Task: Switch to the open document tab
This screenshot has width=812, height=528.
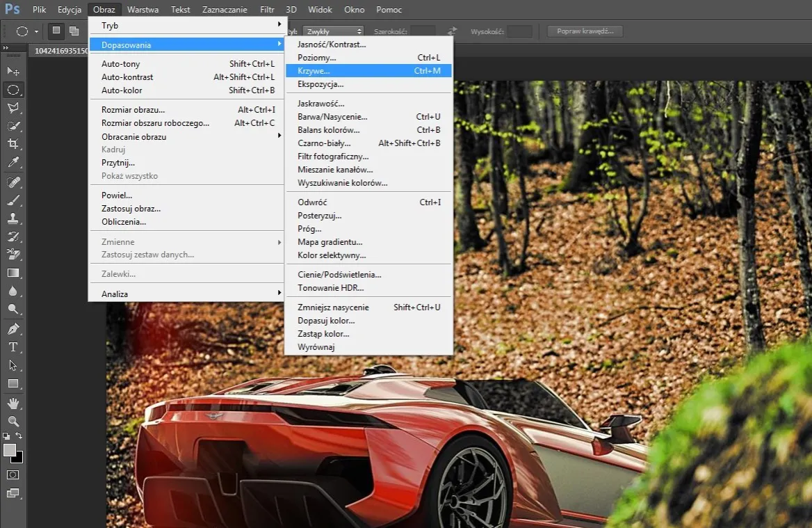Action: [59, 51]
